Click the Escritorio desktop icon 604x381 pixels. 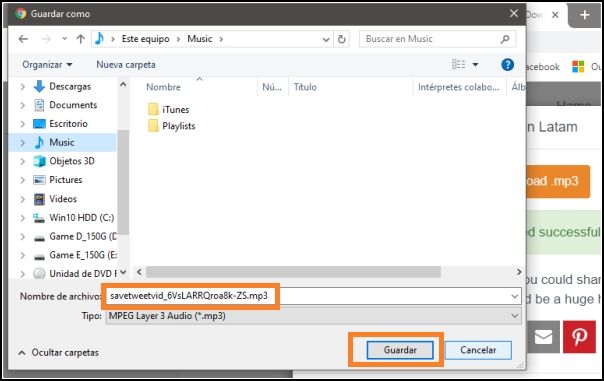(x=39, y=124)
